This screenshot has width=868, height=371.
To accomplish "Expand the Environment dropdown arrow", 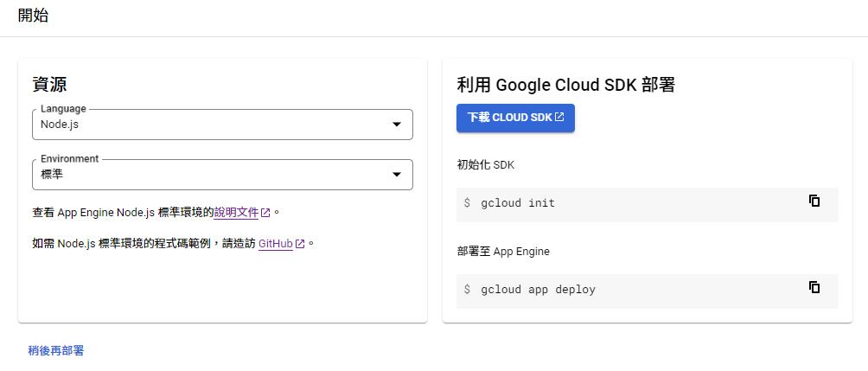I will click(397, 175).
